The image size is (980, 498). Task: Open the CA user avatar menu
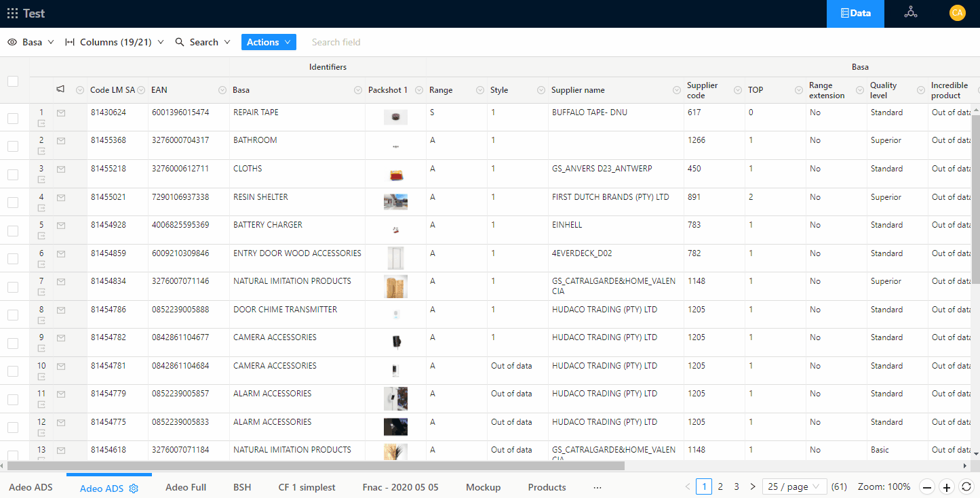click(957, 13)
